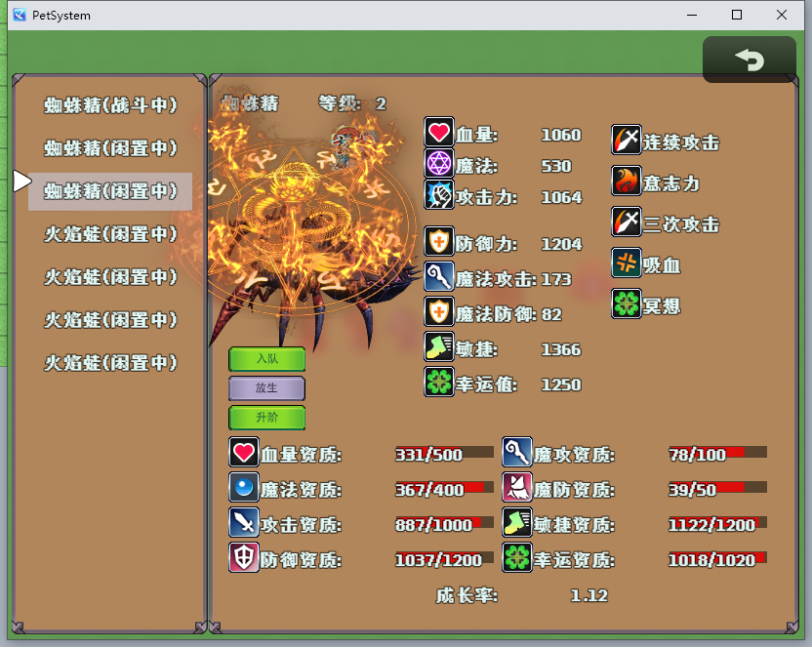Select the 吸血 skill icon
Screen dimensions: 812x647
point(627,263)
